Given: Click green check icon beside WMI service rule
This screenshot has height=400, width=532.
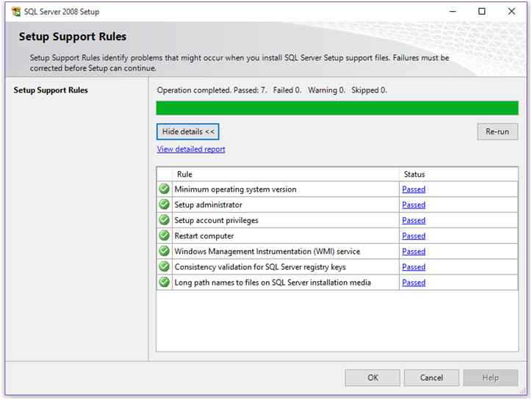Looking at the screenshot, I should [164, 251].
